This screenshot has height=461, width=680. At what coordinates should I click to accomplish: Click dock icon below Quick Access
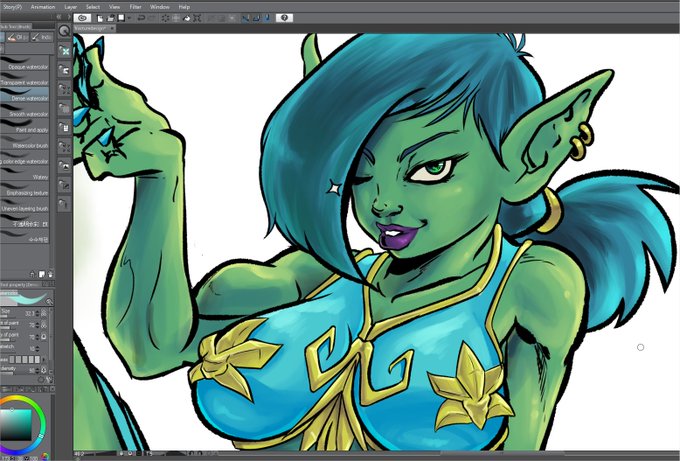pyautogui.click(x=65, y=51)
